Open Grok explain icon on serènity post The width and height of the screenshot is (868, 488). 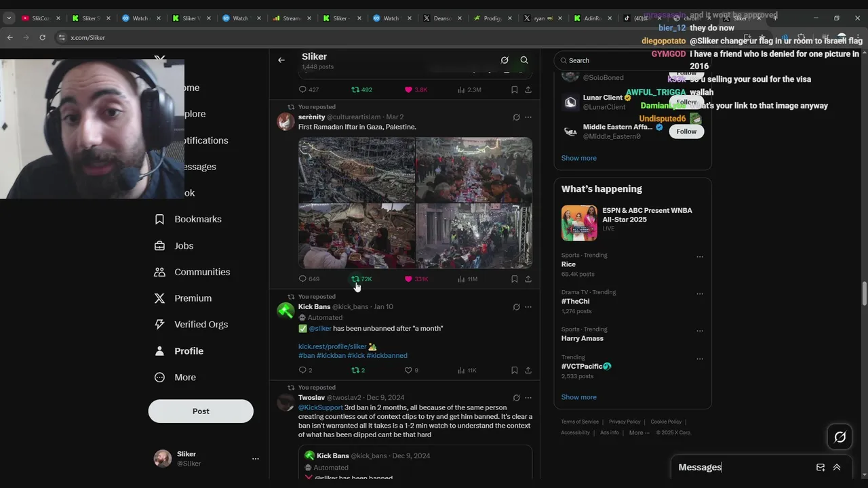click(x=516, y=117)
